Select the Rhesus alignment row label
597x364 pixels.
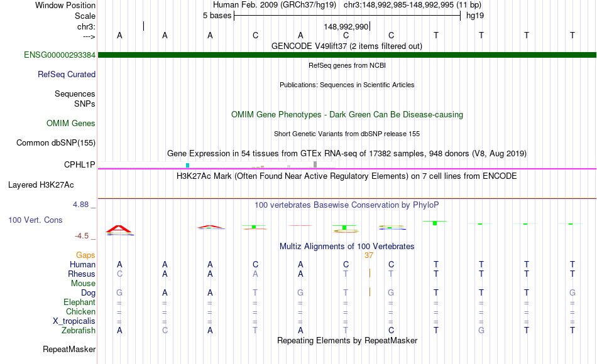coord(82,274)
